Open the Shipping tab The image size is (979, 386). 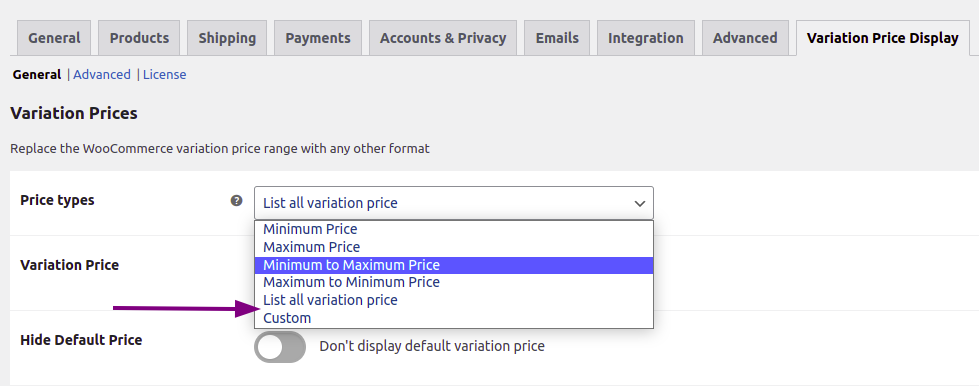(x=227, y=38)
